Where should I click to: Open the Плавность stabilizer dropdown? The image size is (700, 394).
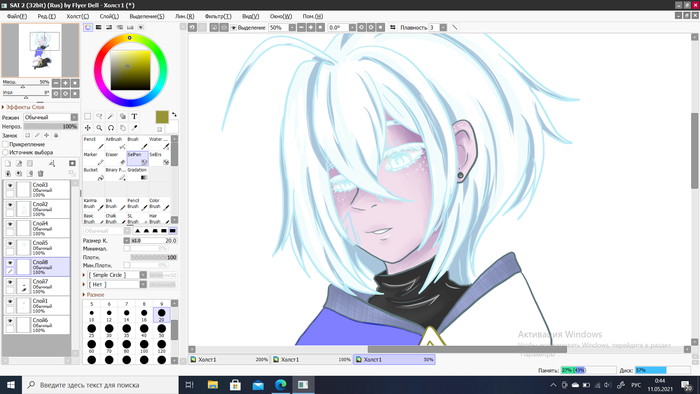(443, 28)
